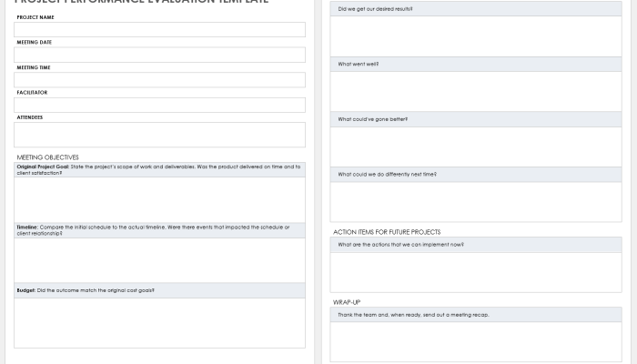Click the What could've gone better answer area
This screenshot has height=364, width=637.
(x=476, y=147)
